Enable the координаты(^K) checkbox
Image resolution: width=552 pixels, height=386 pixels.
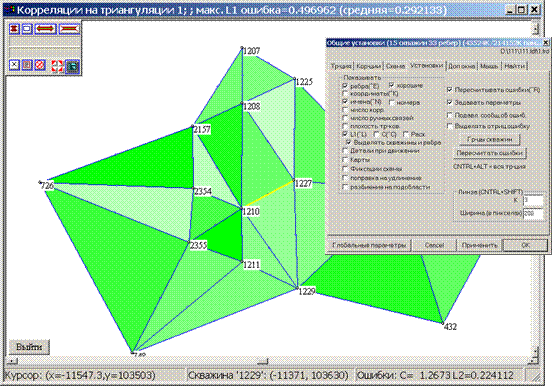(345, 94)
